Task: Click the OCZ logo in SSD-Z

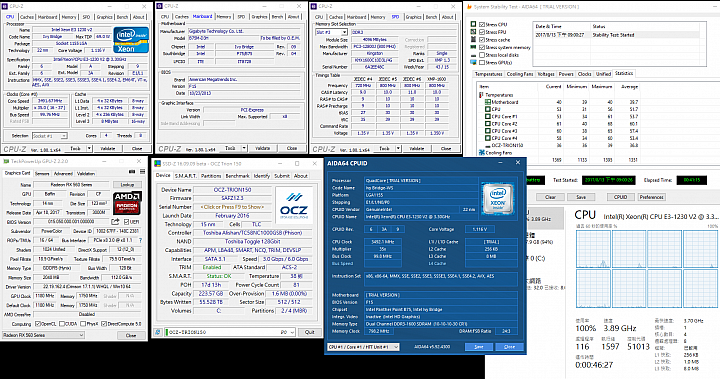Action: point(294,205)
